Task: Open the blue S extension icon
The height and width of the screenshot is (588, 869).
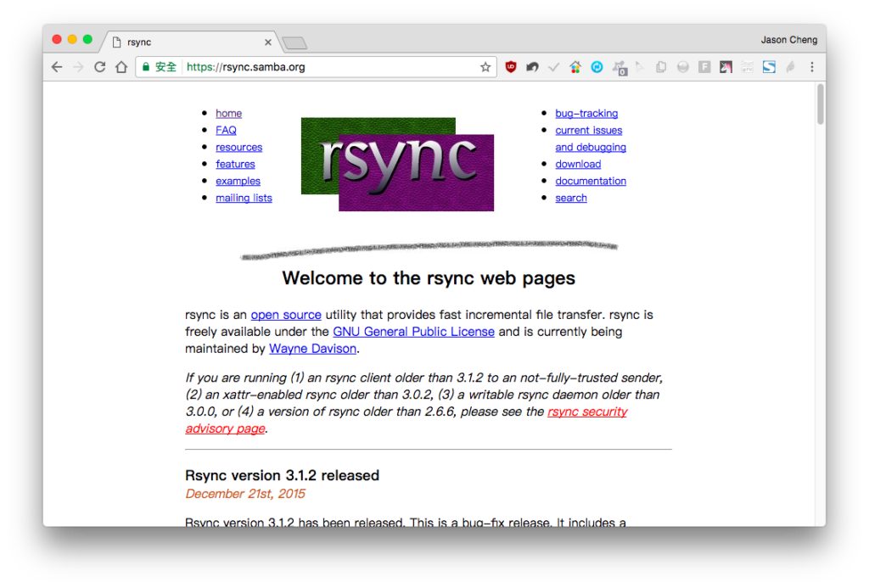Action: pyautogui.click(x=769, y=67)
